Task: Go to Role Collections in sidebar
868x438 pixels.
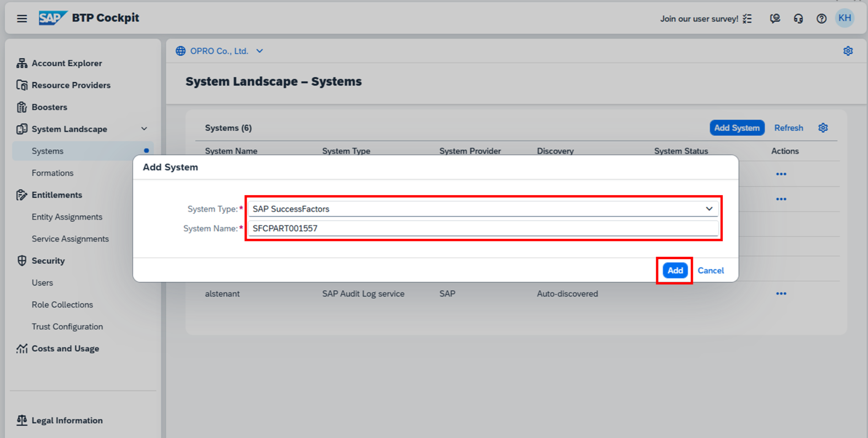Action: pos(62,304)
